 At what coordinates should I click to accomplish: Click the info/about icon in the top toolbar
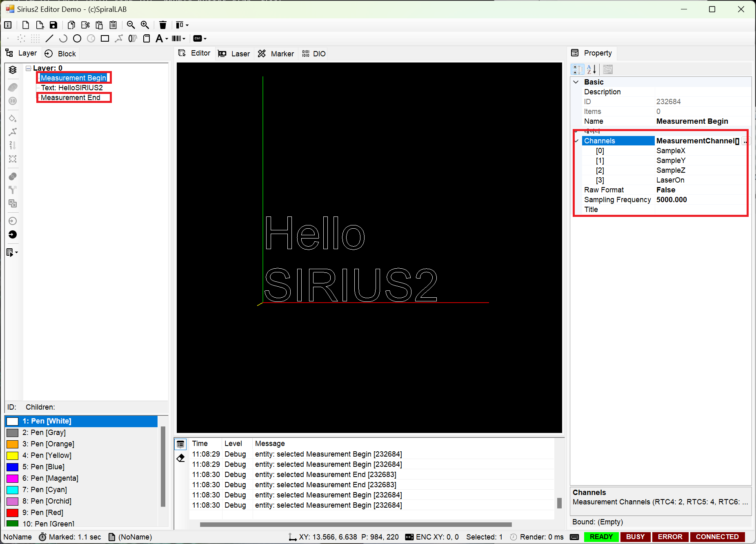click(x=8, y=25)
